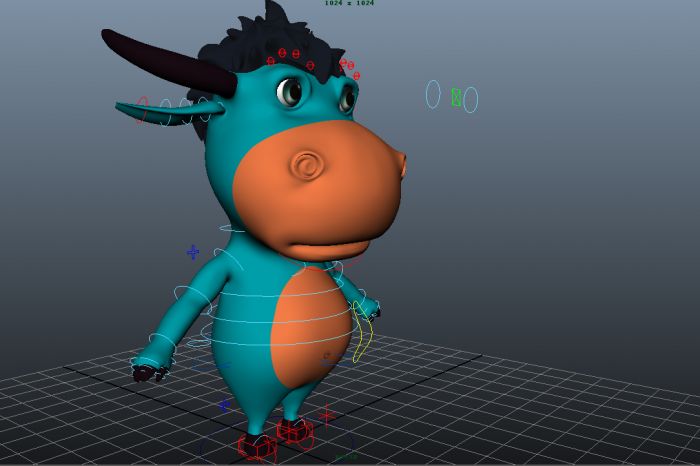Select the green eye-aim control

click(456, 97)
